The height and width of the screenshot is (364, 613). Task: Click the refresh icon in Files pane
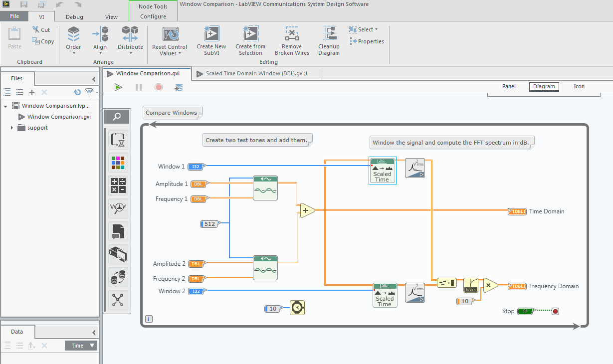click(x=77, y=92)
